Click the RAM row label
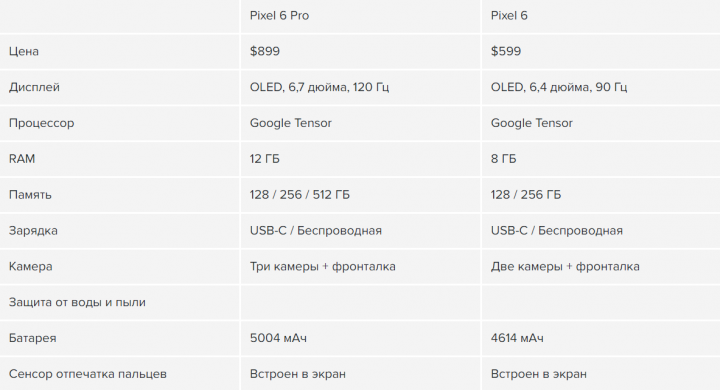This screenshot has height=390, width=720. click(22, 158)
